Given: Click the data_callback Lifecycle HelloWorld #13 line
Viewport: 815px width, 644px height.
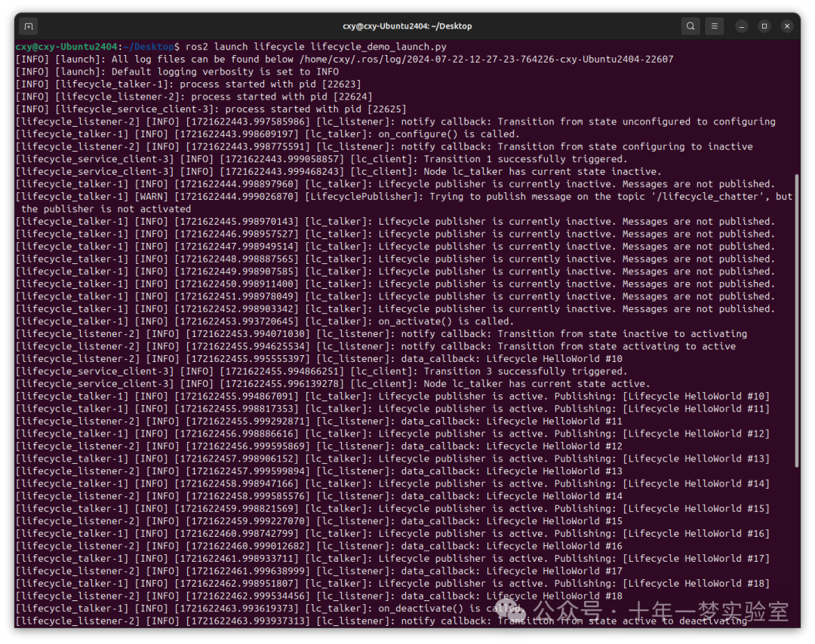Looking at the screenshot, I should [x=319, y=471].
